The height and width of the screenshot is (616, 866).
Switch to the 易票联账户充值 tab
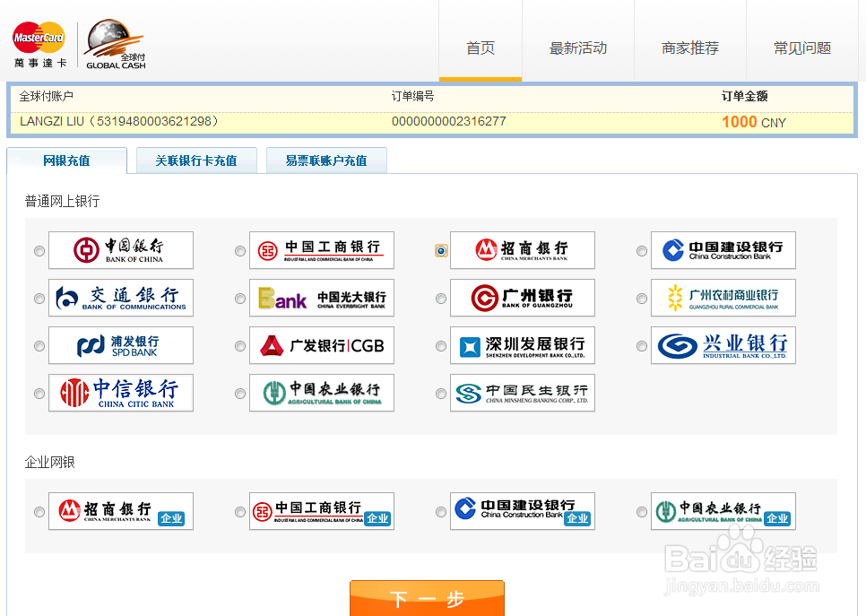click(326, 161)
